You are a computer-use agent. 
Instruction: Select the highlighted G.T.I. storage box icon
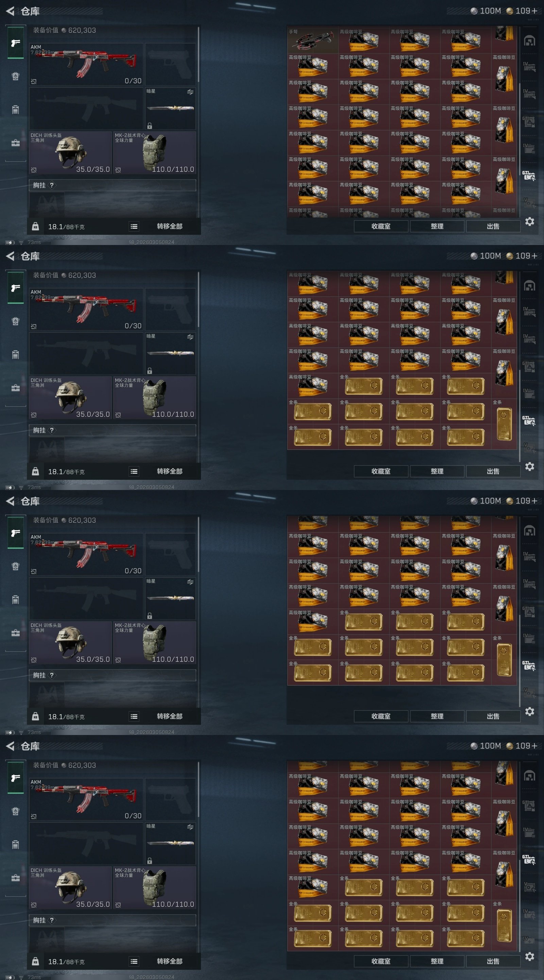click(x=529, y=175)
